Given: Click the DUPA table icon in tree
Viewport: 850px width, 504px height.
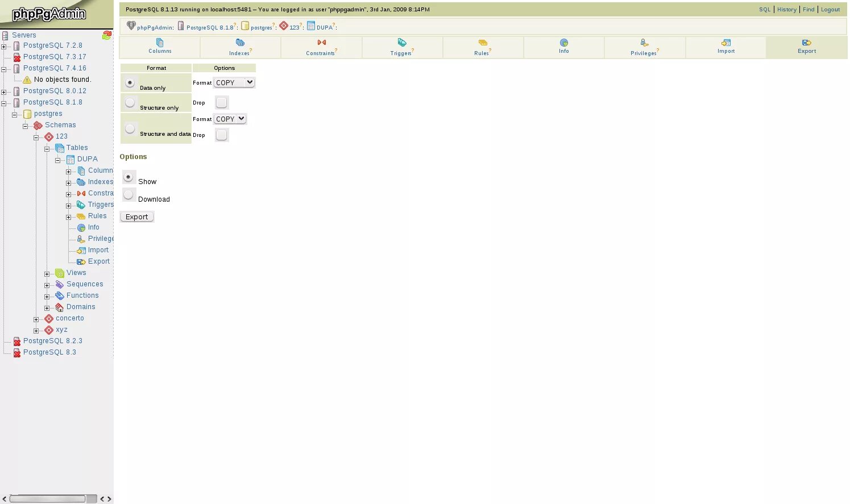Looking at the screenshot, I should point(71,160).
